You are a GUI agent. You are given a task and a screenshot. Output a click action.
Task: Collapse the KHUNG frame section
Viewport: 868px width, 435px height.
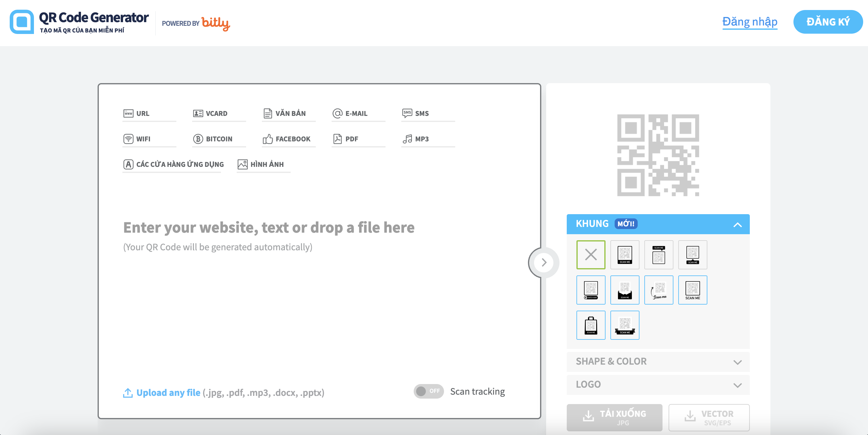click(x=658, y=224)
